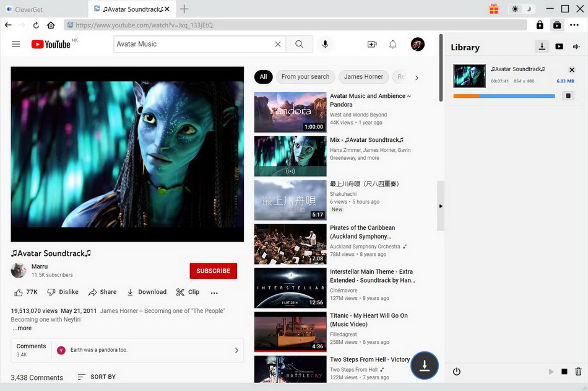Click the YouTube voice search microphone
Image resolution: width=588 pixels, height=391 pixels.
click(x=325, y=44)
